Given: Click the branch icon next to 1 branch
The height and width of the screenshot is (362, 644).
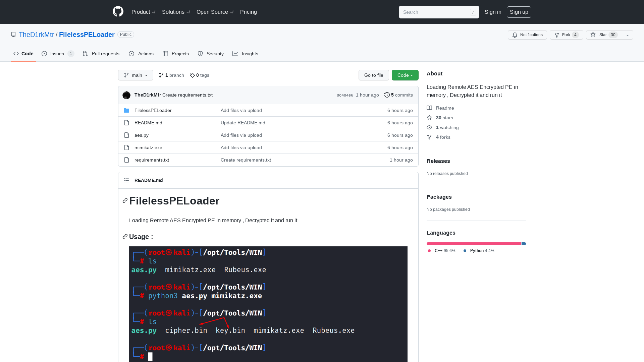Looking at the screenshot, I should point(161,75).
